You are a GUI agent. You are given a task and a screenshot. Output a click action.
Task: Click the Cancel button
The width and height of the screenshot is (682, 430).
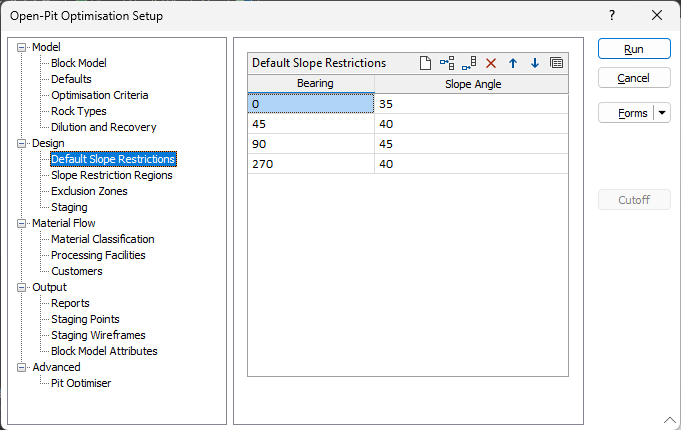tap(633, 78)
